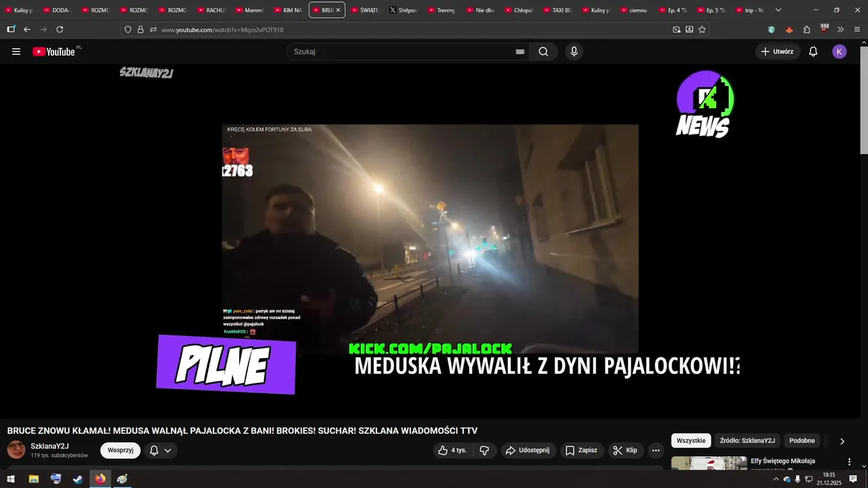Open the Firefox application menu
The image size is (868, 488).
(x=858, y=30)
